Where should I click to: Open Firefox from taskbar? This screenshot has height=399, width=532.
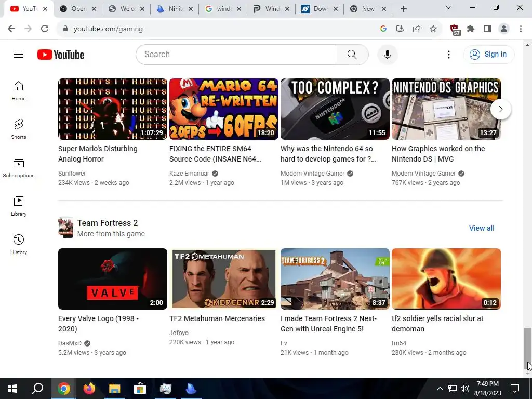coord(89,389)
